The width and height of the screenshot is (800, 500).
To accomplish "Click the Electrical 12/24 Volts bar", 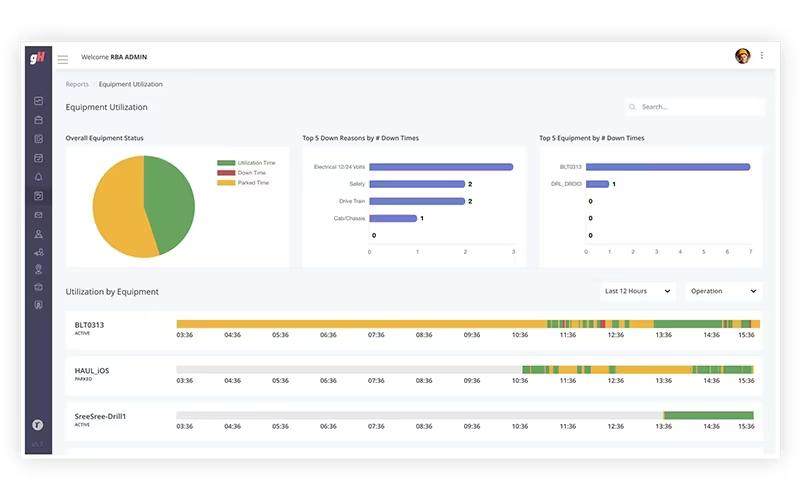I will pyautogui.click(x=441, y=167).
